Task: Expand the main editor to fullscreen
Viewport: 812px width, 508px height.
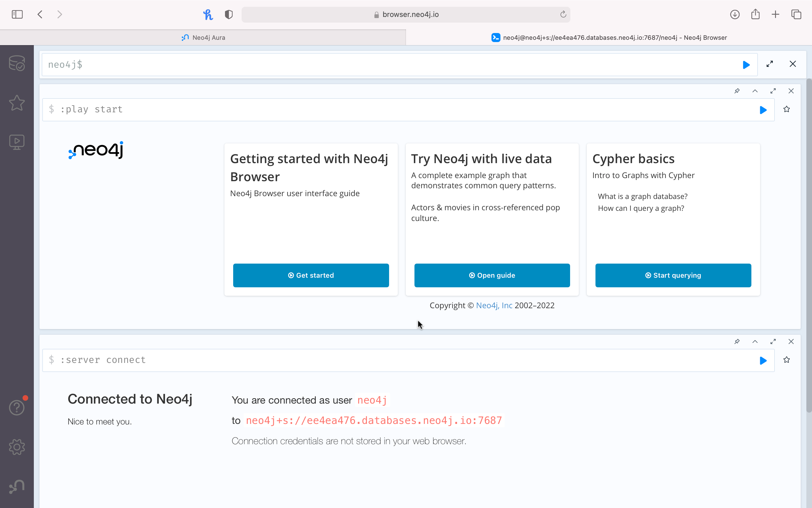Action: (770, 64)
